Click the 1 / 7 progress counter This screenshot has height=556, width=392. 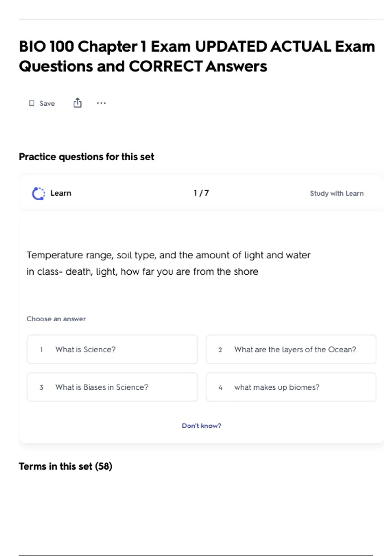click(x=201, y=193)
